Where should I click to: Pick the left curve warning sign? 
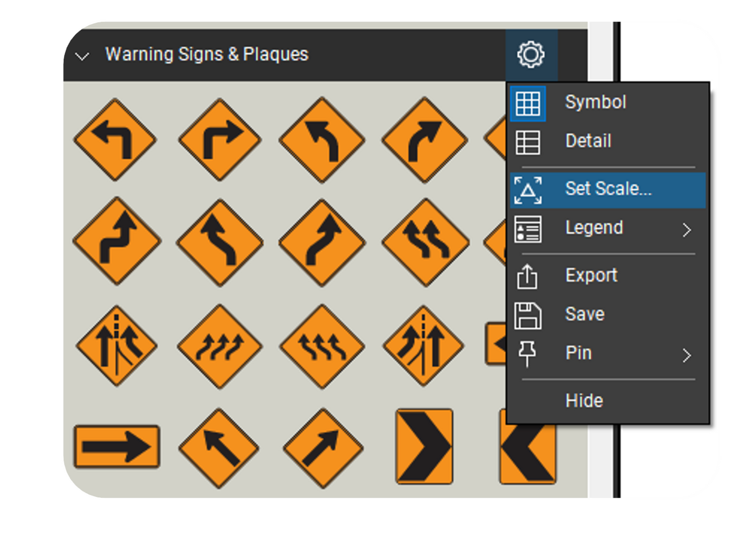322,140
